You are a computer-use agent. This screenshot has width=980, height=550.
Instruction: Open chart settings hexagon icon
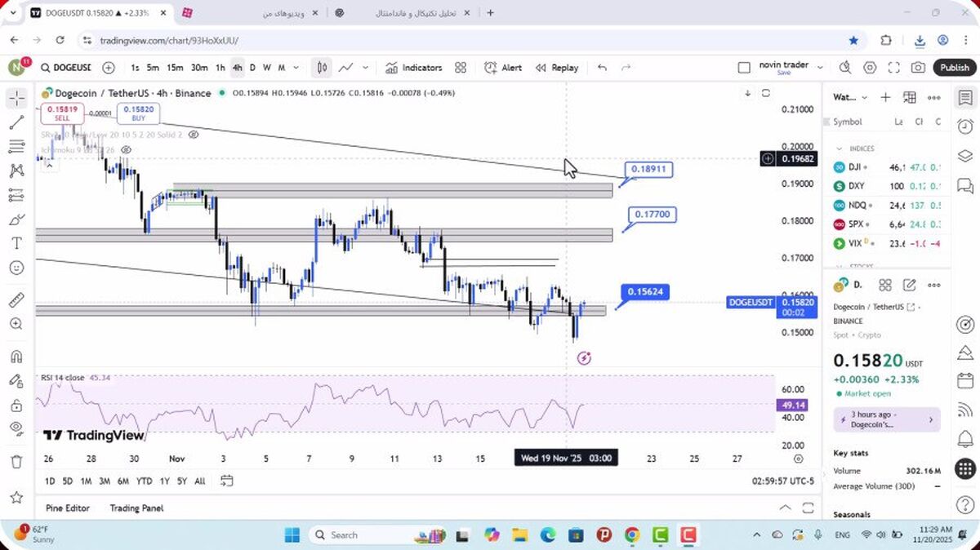point(870,68)
